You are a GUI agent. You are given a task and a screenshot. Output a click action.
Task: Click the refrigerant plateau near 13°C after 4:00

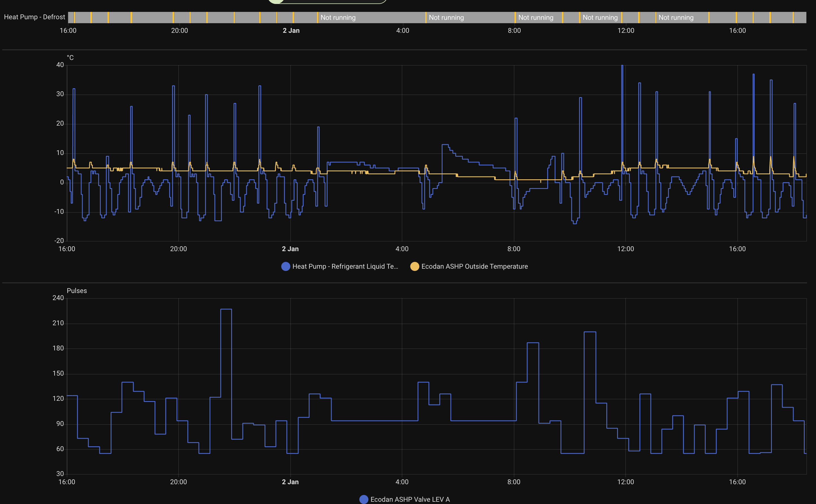click(x=445, y=145)
